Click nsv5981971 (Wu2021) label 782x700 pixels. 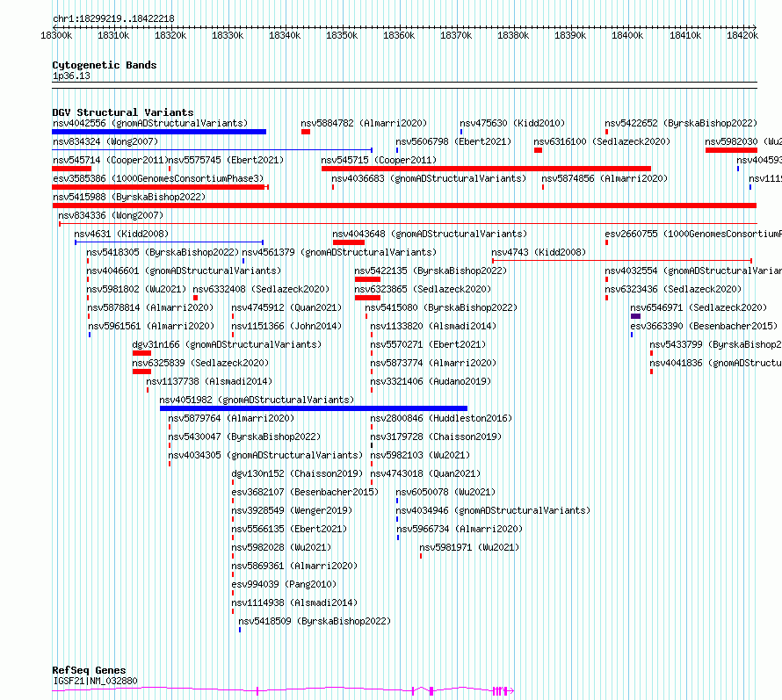tap(469, 547)
